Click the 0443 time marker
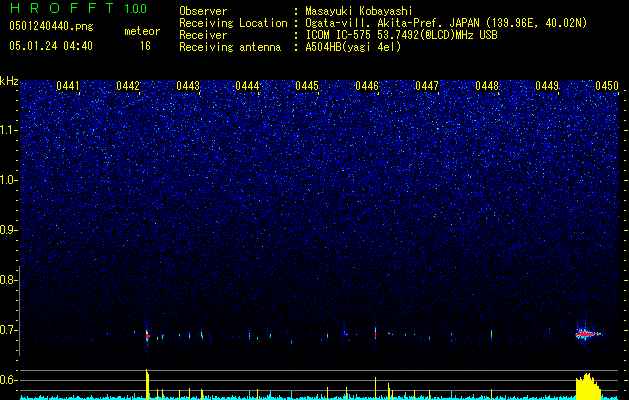629x400 pixels. coord(188,86)
